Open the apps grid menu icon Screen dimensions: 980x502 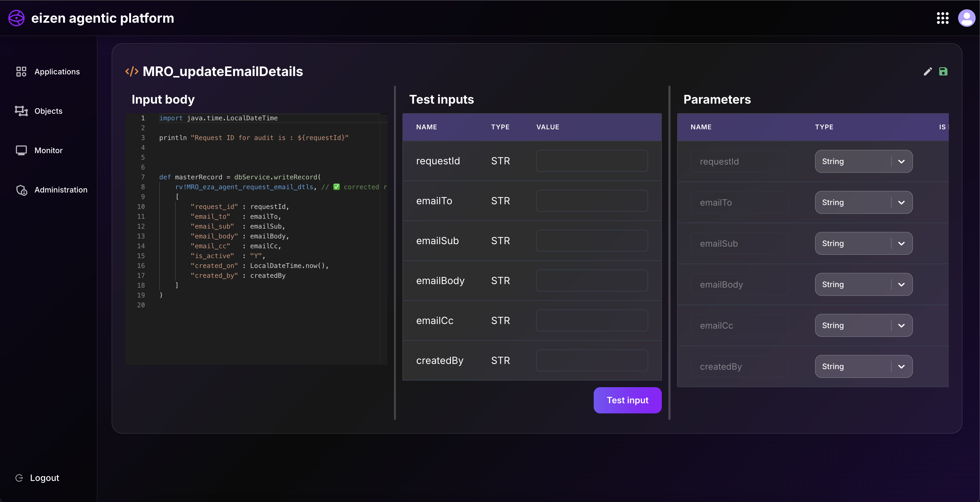point(942,18)
